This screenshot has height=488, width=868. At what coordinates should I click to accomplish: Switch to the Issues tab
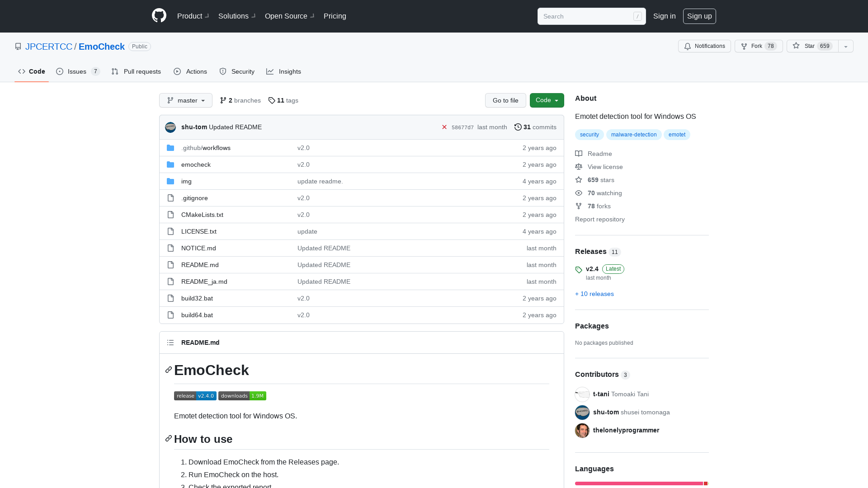(78, 71)
